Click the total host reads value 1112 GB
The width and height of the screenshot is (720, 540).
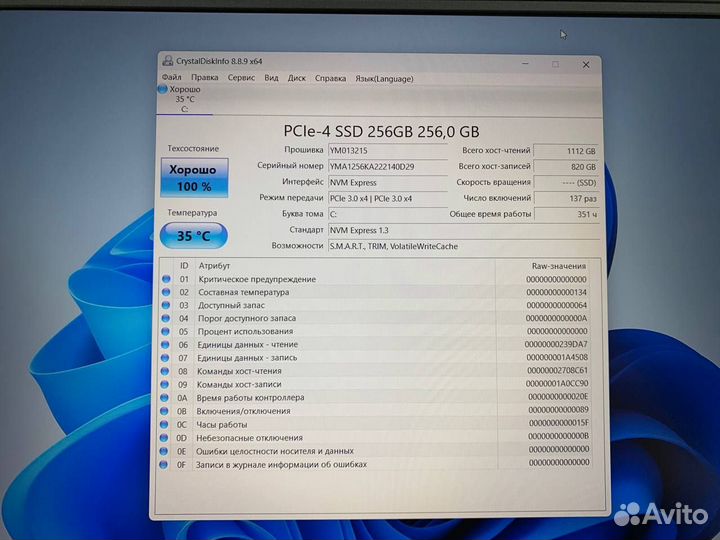[x=566, y=151]
